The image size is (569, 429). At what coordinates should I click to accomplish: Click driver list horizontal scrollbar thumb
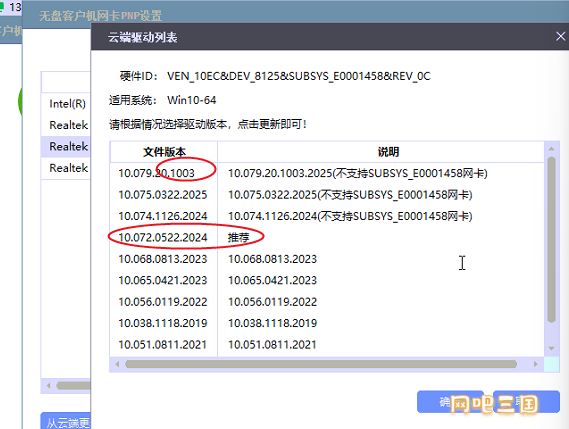321,364
